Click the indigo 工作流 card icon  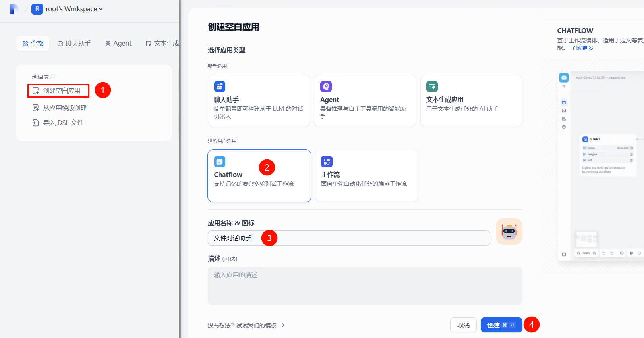tap(327, 161)
